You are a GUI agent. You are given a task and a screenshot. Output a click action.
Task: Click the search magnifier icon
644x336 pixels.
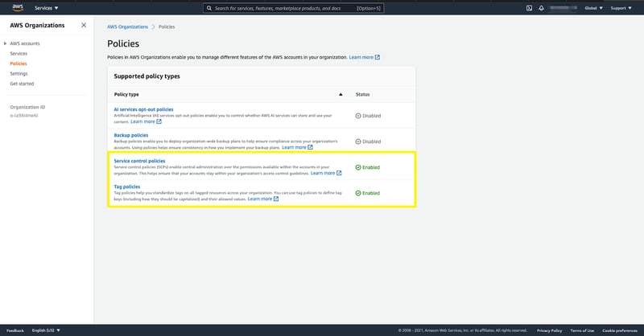(x=209, y=8)
